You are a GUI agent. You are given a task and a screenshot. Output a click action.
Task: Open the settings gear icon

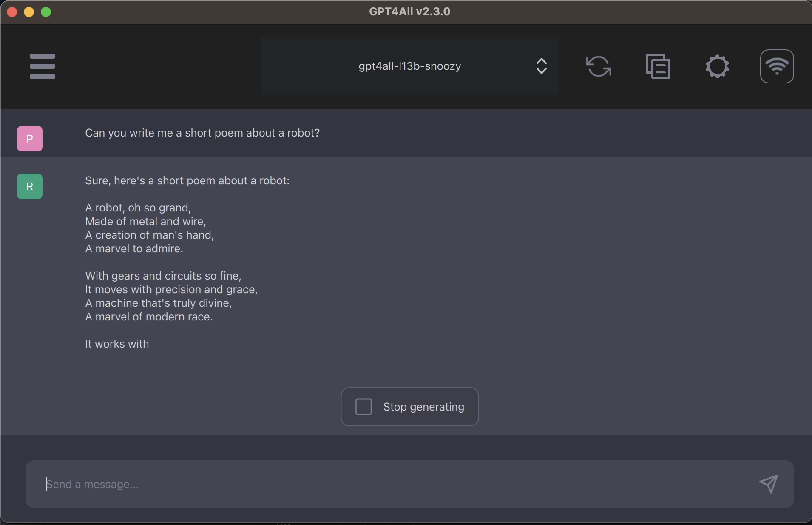(x=718, y=66)
